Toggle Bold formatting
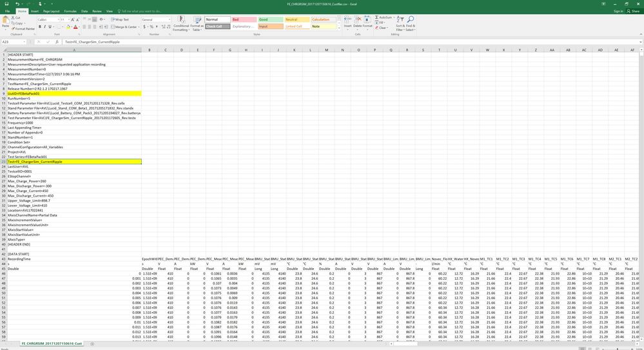Viewport: 644px width, 350px height. [40, 26]
